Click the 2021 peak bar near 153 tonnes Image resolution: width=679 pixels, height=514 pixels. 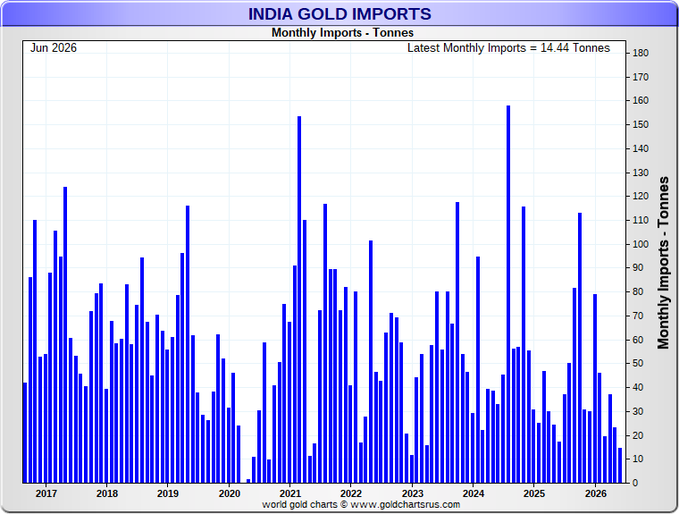click(299, 299)
